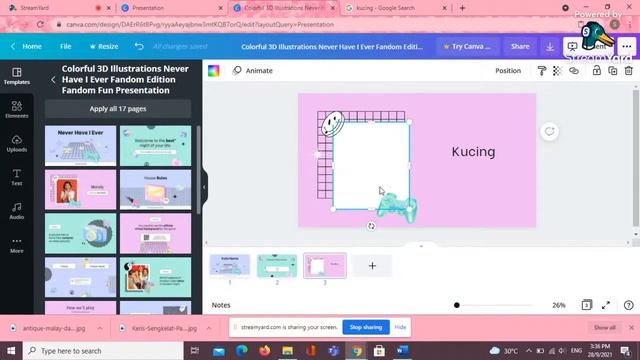Open the three-dot more menu in top bar

(627, 47)
